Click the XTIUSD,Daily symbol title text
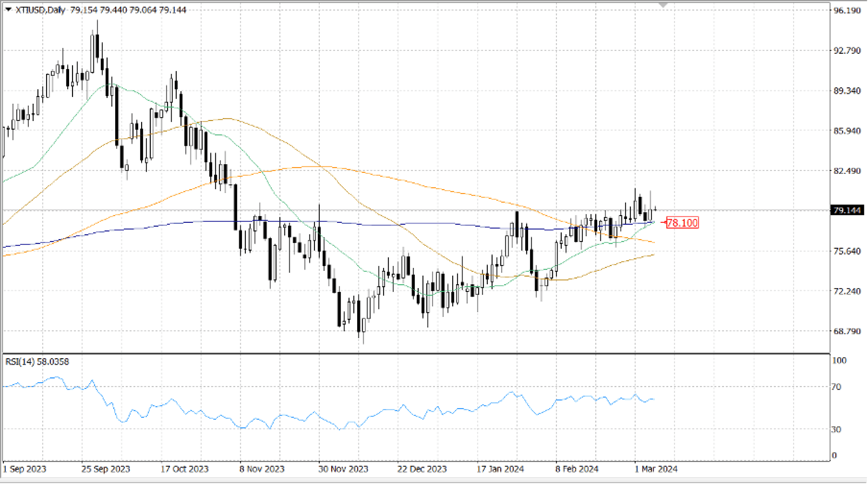This screenshot has width=868, height=484. 40,10
